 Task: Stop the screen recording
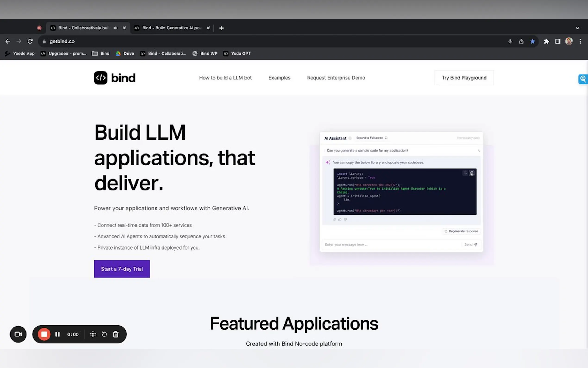(44, 334)
